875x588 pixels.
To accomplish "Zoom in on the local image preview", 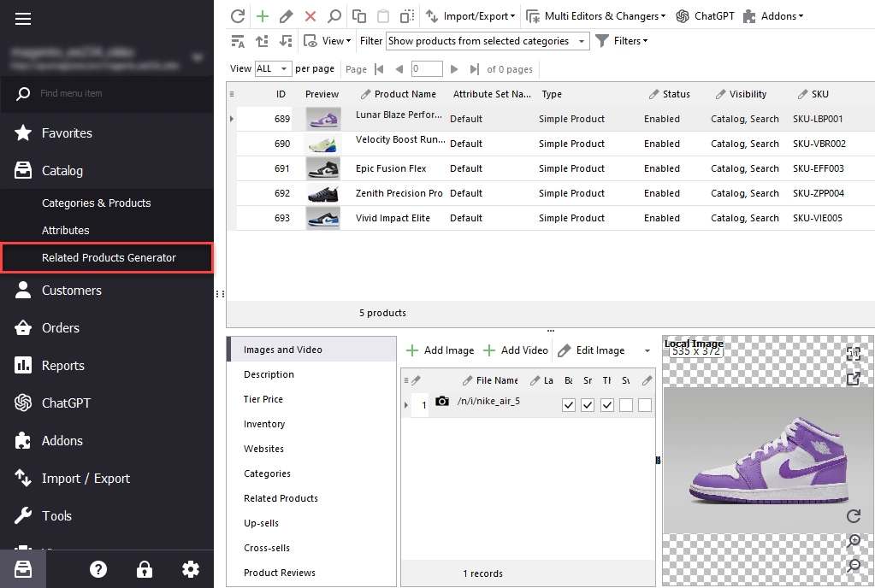I will click(854, 541).
